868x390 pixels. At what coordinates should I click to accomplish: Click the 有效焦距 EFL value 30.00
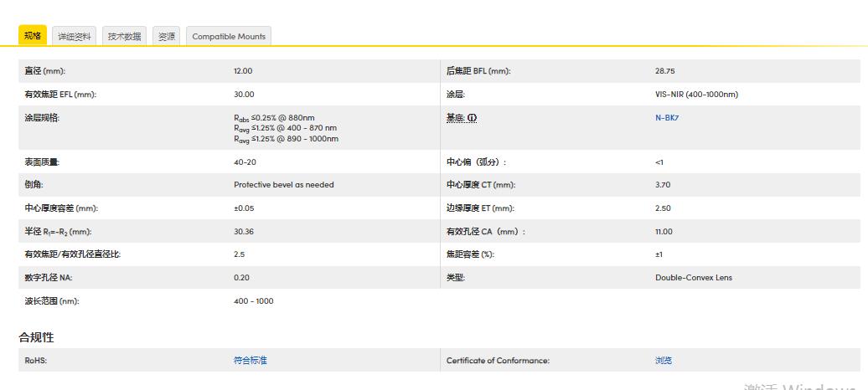coord(244,95)
